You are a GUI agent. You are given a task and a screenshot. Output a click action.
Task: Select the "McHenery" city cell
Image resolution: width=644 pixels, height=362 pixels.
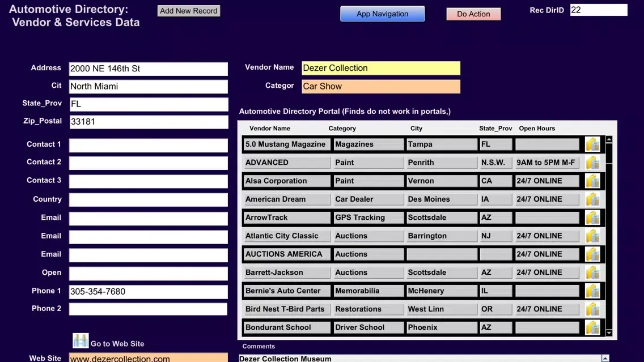click(442, 291)
